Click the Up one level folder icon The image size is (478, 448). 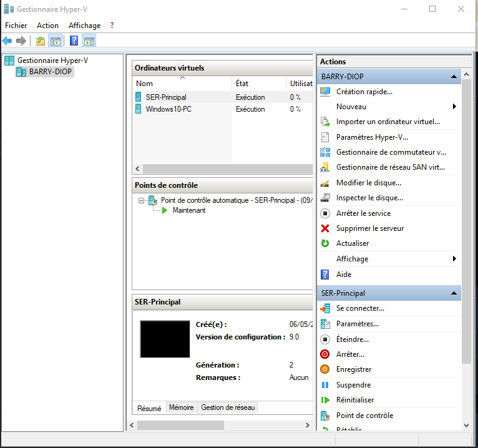coord(40,41)
